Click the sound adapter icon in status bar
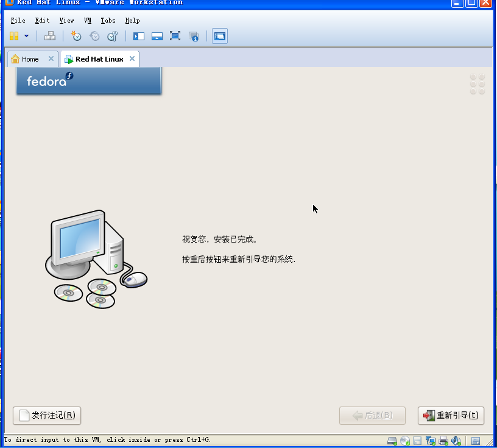The image size is (497, 448). tap(456, 440)
